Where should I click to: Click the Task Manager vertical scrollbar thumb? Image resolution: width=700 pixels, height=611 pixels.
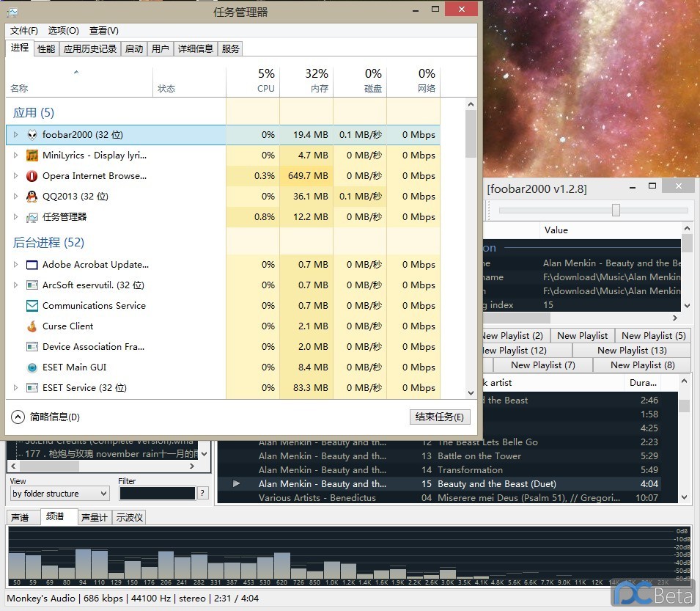pos(471,134)
